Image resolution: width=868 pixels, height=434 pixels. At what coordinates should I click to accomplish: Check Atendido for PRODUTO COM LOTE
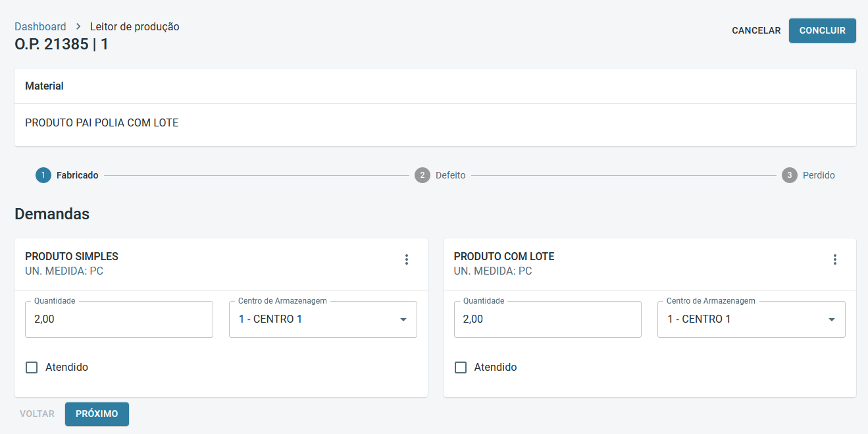[x=461, y=367]
